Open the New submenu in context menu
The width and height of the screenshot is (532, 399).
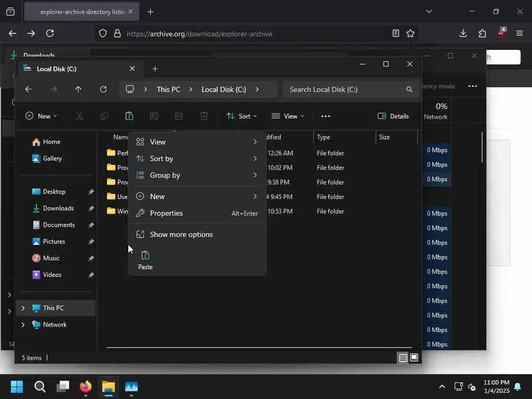[197, 196]
